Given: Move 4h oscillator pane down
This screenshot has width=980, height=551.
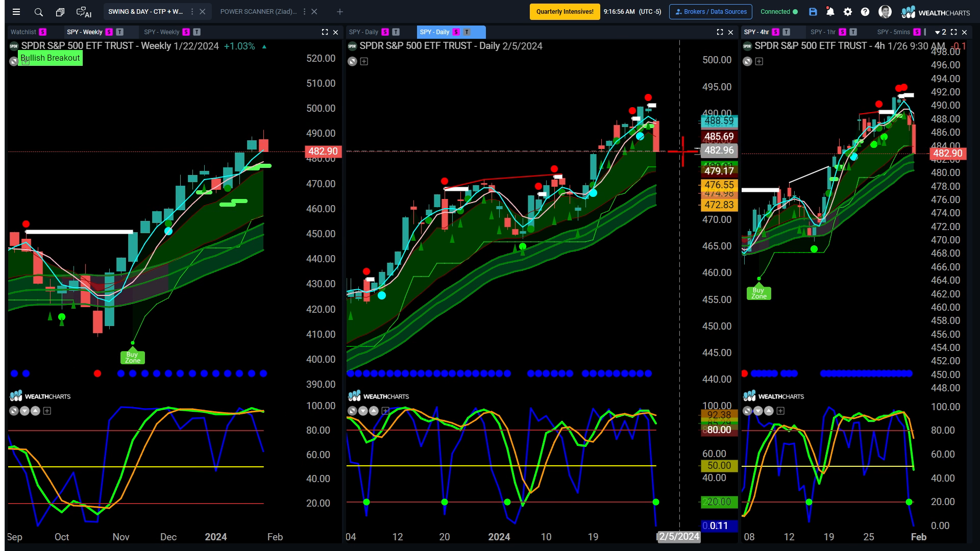Looking at the screenshot, I should tap(758, 411).
